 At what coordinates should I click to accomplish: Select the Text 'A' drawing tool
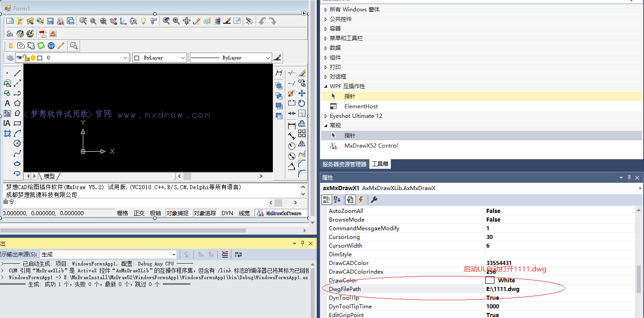(x=7, y=103)
